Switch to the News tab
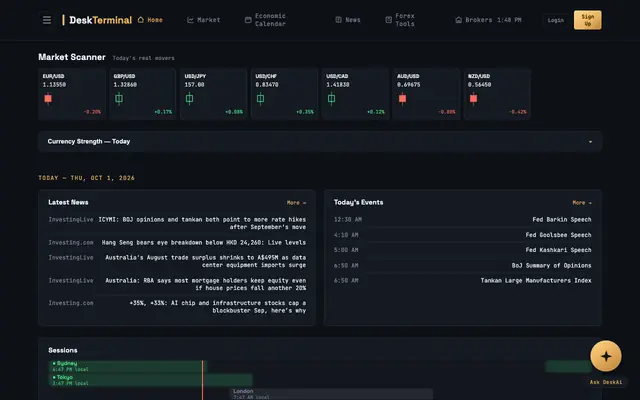The height and width of the screenshot is (400, 640). click(x=348, y=20)
